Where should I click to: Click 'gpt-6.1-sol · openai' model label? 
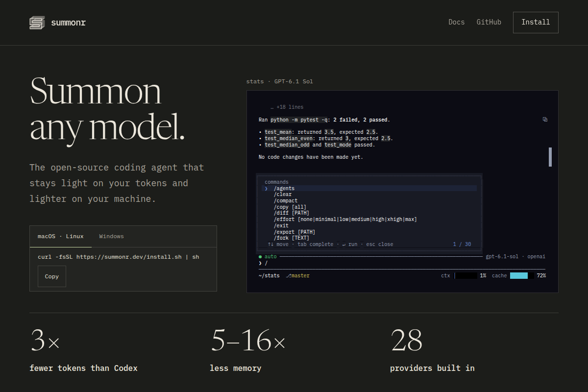pos(515,257)
